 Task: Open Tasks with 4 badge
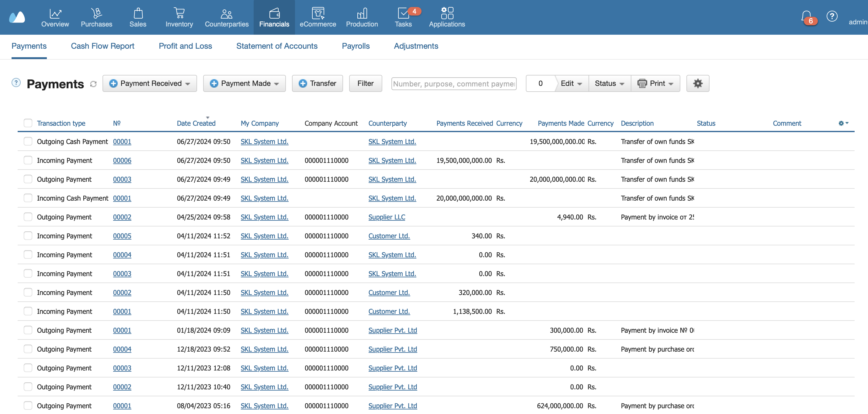[x=403, y=18]
